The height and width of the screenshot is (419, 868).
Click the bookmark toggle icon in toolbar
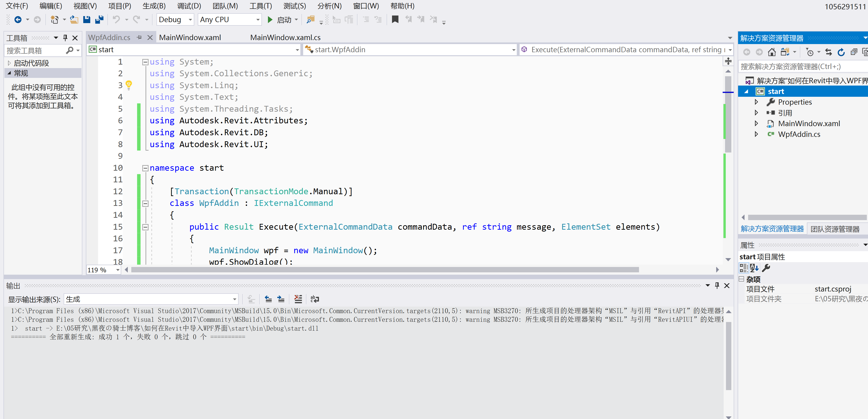[395, 20]
